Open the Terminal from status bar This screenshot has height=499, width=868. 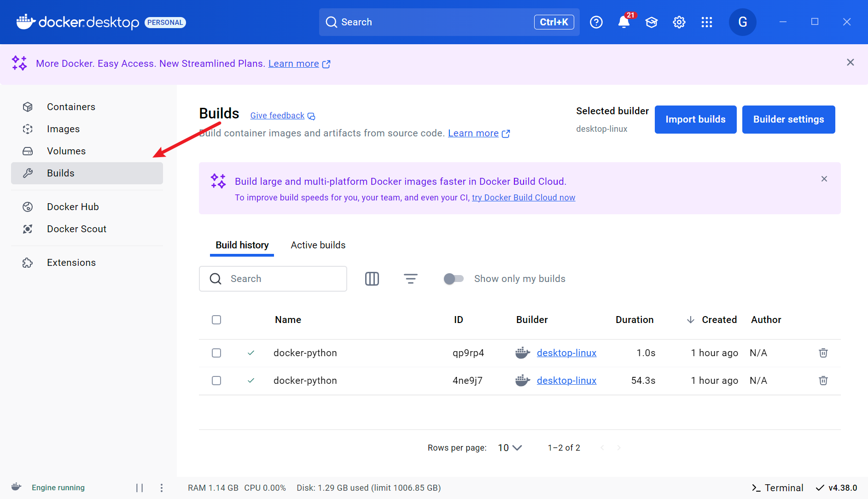(777, 488)
